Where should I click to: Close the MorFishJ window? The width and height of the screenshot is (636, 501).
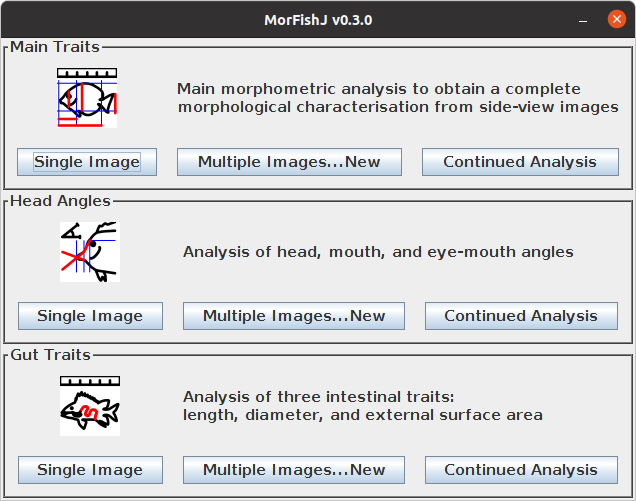pos(615,19)
